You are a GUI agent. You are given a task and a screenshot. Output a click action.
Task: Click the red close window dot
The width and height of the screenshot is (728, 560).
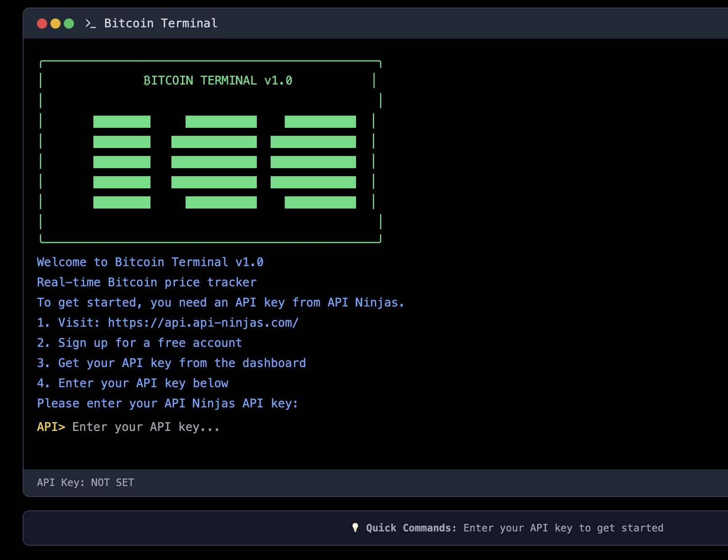click(42, 24)
